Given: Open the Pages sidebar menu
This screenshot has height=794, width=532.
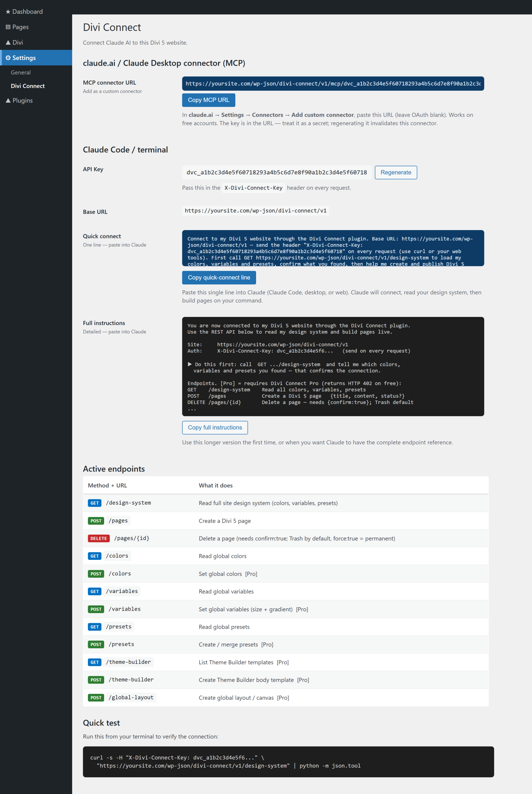Looking at the screenshot, I should pos(36,27).
